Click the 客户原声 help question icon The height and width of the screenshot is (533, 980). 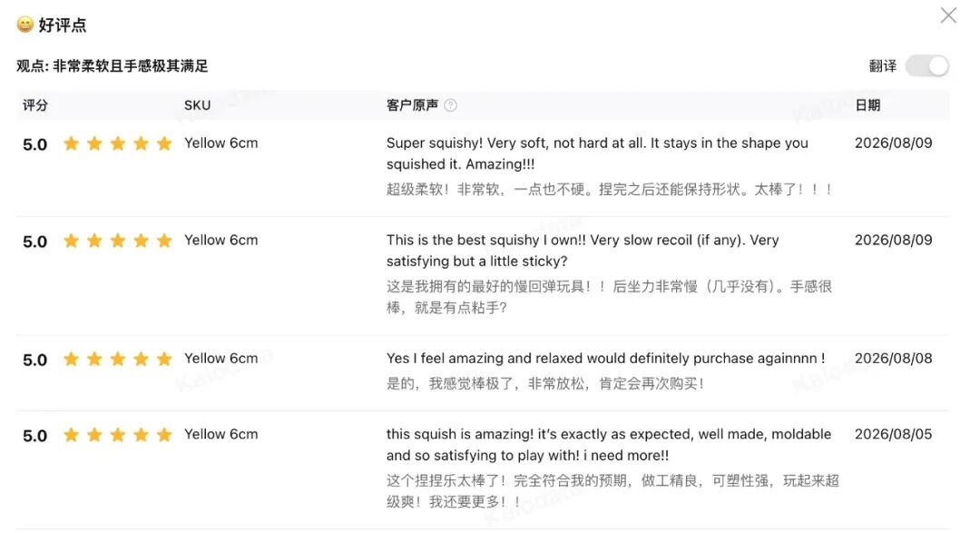pos(450,105)
